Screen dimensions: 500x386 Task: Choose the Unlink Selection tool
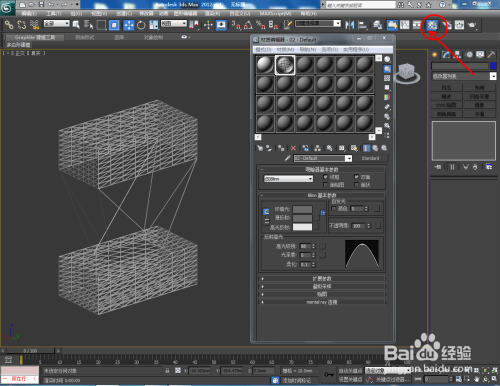coord(22,25)
